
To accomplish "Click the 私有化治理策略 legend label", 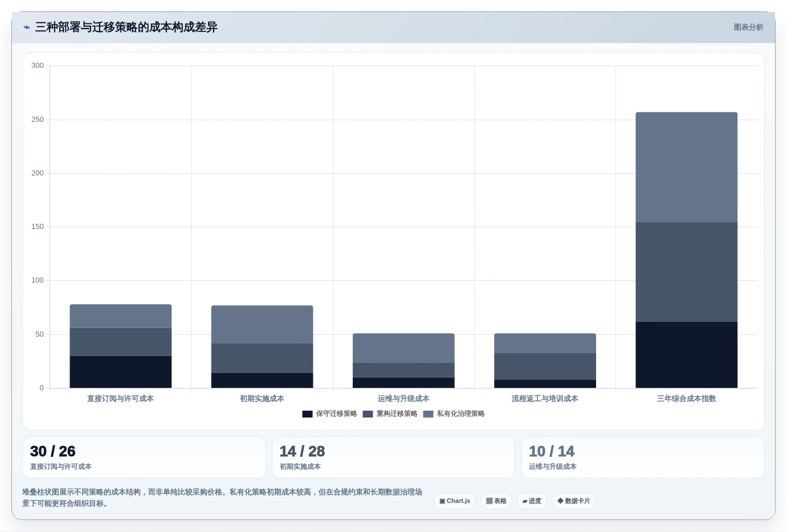I will [x=460, y=414].
